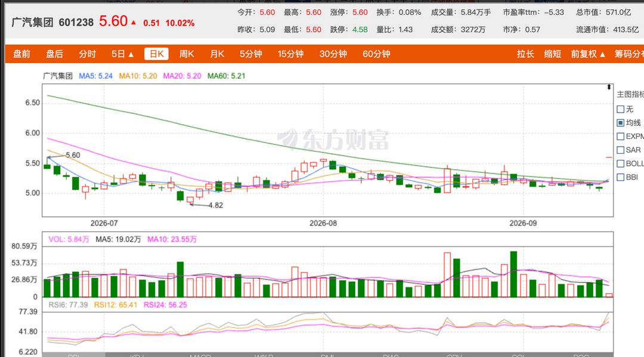Screen dimensions: 644x357
Task: Click the 市净 0.57 value
Action: pos(532,30)
